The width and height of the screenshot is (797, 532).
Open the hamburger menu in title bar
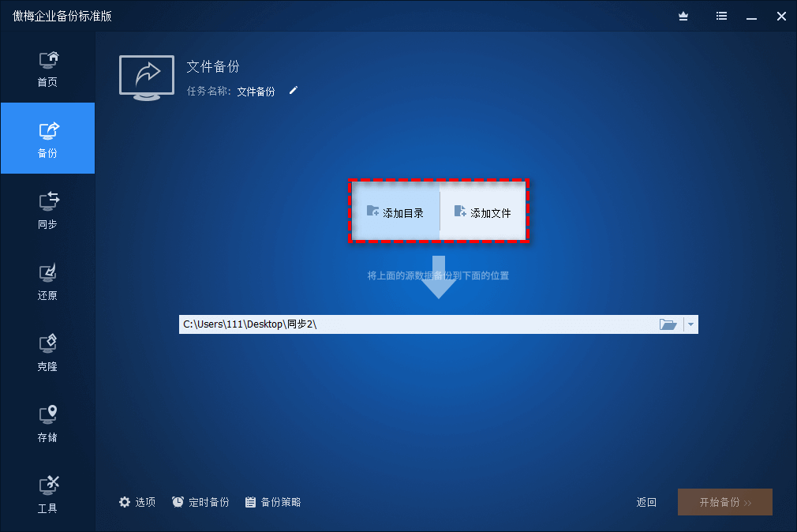click(x=721, y=16)
